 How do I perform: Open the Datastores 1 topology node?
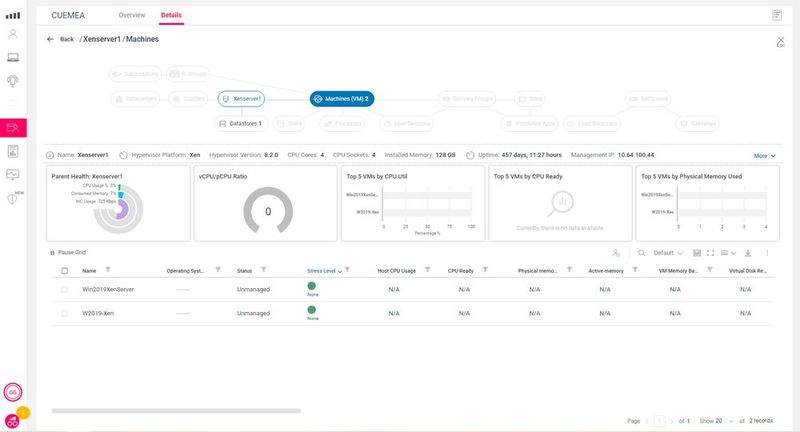(x=241, y=124)
